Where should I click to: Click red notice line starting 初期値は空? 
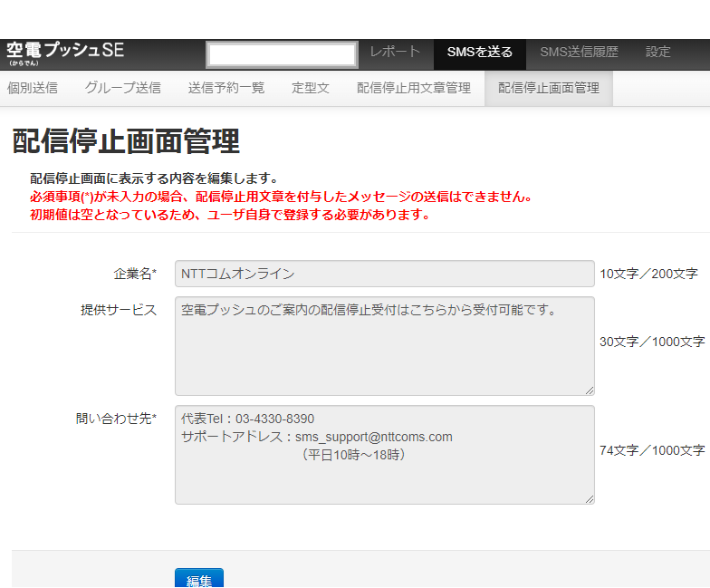(230, 215)
